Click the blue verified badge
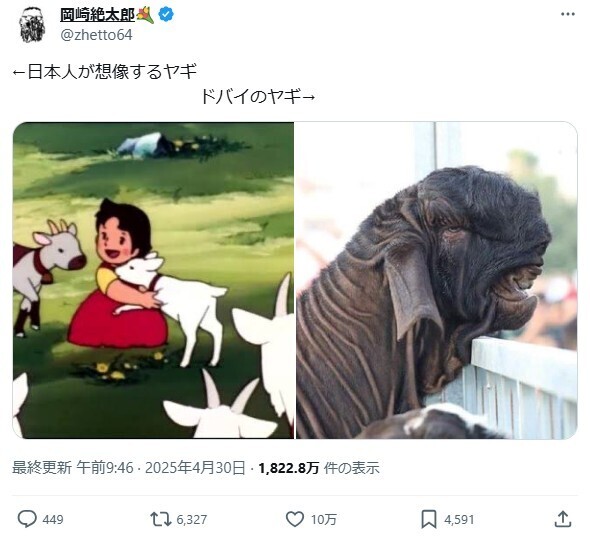This screenshot has width=590, height=542. 166,15
